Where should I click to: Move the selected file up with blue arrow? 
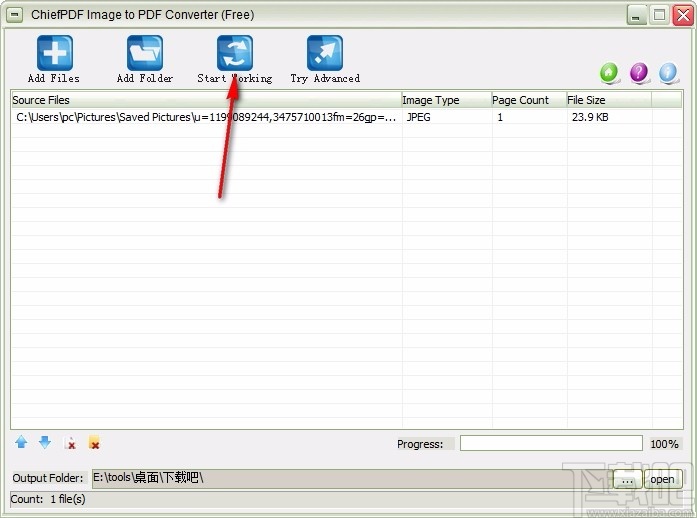pyautogui.click(x=21, y=442)
